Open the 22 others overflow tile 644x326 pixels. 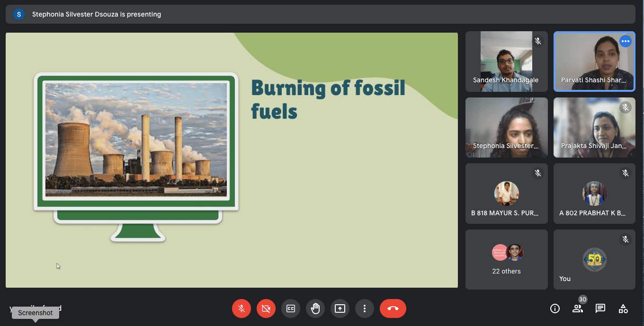[506, 259]
